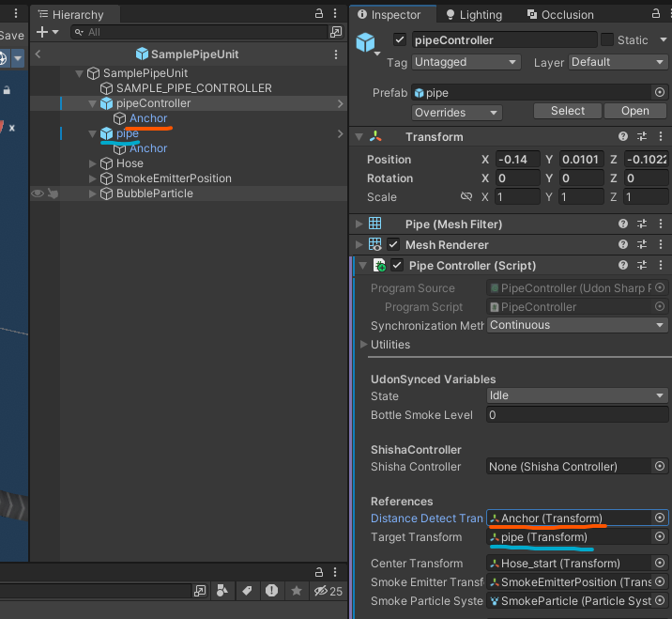The image size is (672, 619).
Task: Expand the Hose object
Action: 92,163
